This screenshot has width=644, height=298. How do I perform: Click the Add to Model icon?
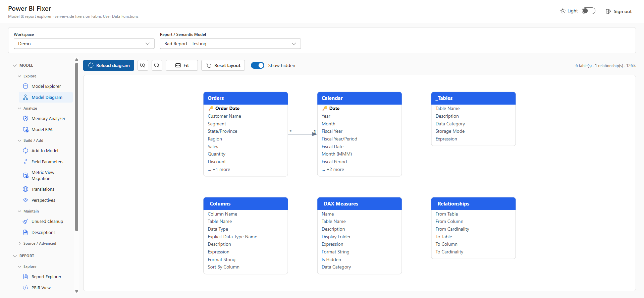tap(25, 151)
